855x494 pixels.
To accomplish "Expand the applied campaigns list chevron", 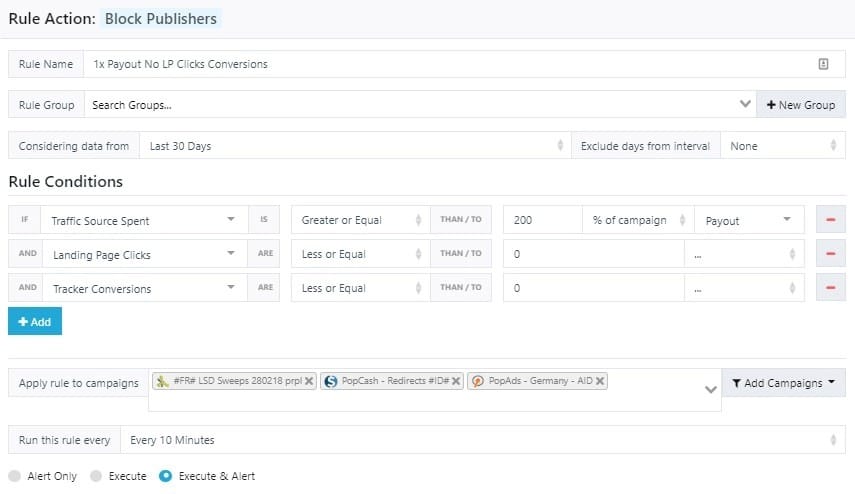I will point(711,389).
